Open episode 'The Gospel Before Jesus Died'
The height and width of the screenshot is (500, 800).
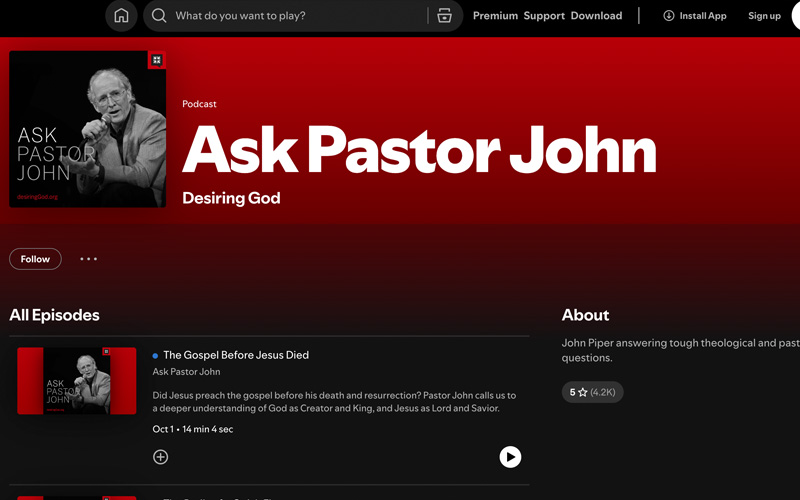(236, 355)
